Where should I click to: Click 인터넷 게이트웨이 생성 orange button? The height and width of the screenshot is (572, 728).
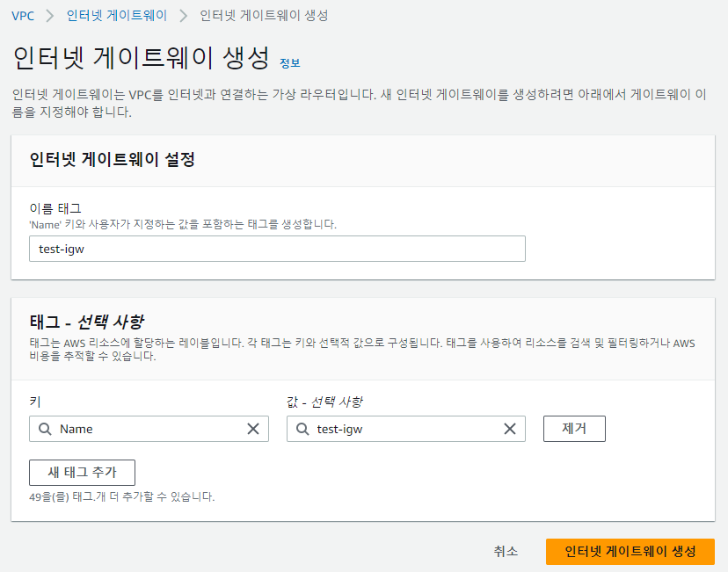(630, 551)
